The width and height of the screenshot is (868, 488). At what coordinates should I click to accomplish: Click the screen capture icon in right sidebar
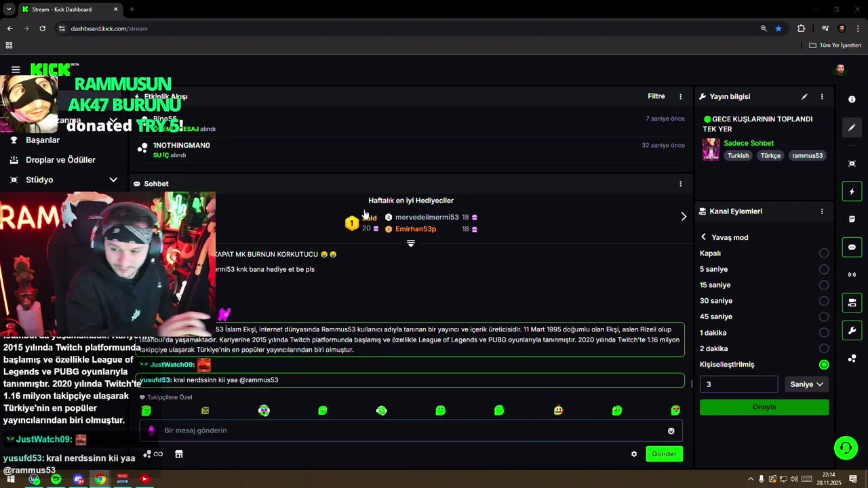[852, 163]
